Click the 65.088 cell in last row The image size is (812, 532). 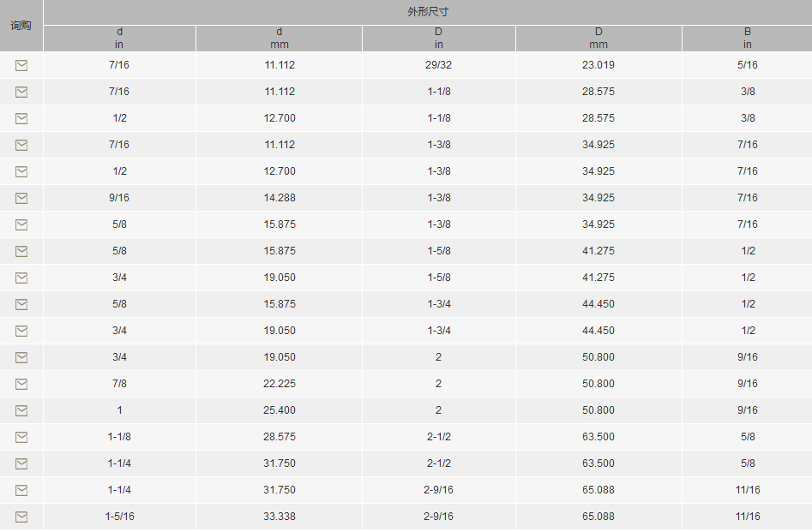click(598, 517)
